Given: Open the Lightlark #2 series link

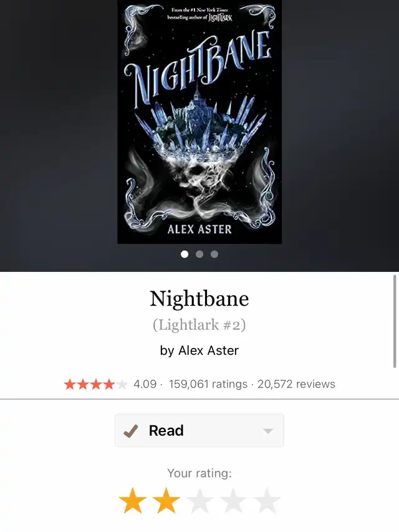Looking at the screenshot, I should click(199, 325).
